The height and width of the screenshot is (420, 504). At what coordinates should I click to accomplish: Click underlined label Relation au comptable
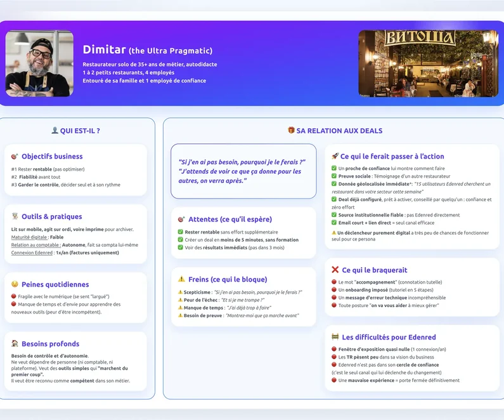click(36, 245)
